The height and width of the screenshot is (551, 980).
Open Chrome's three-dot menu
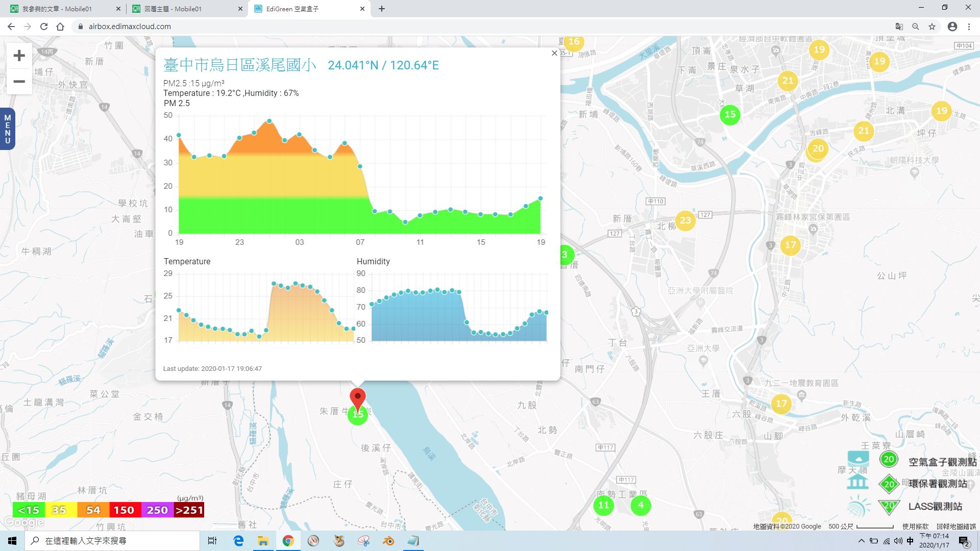coord(969,27)
